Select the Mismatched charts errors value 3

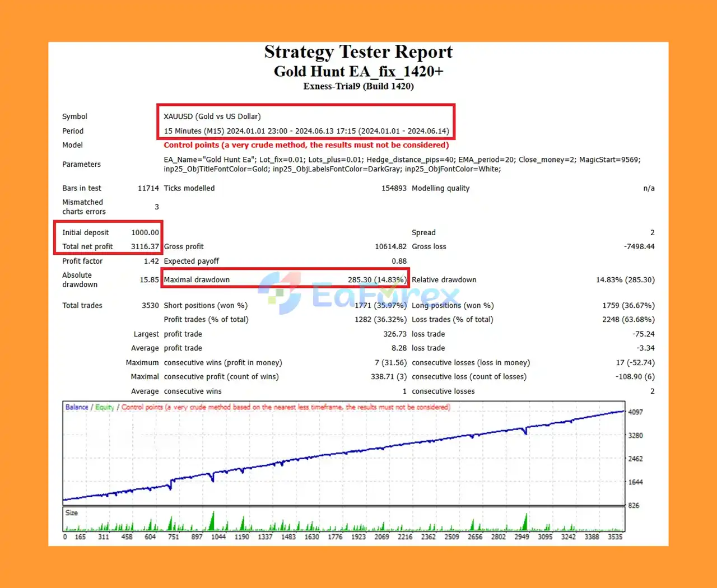157,207
